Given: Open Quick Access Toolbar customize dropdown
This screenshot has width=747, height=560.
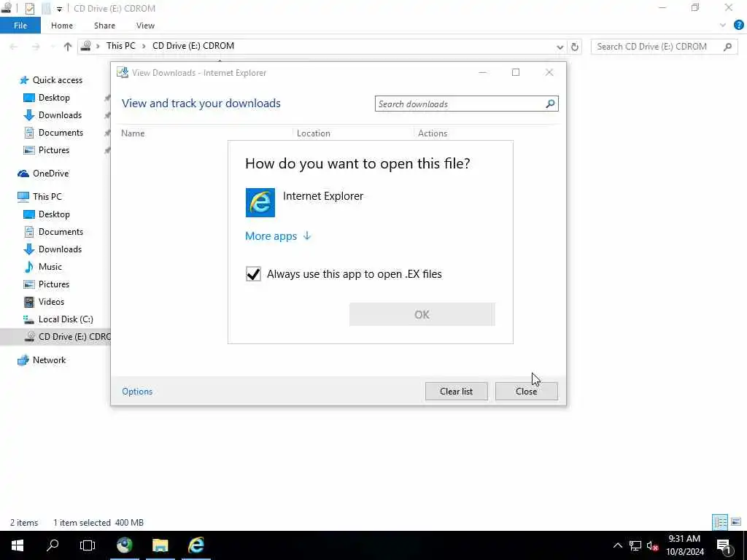Looking at the screenshot, I should [59, 9].
